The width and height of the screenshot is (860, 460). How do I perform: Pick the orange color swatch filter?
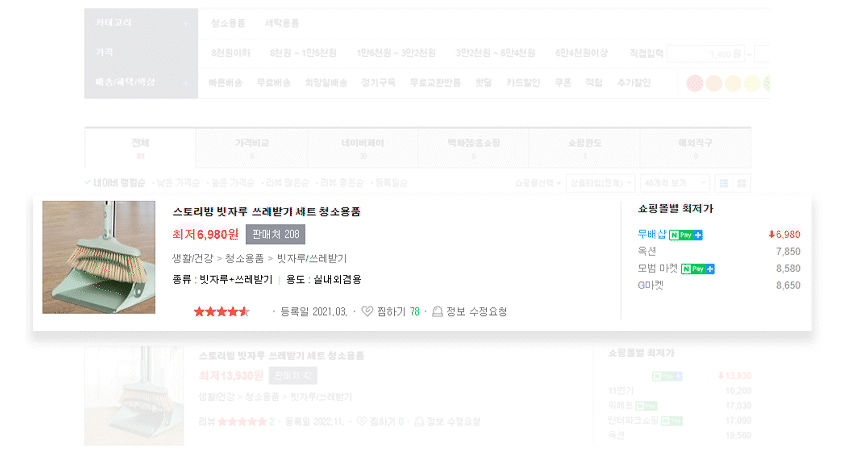(714, 83)
